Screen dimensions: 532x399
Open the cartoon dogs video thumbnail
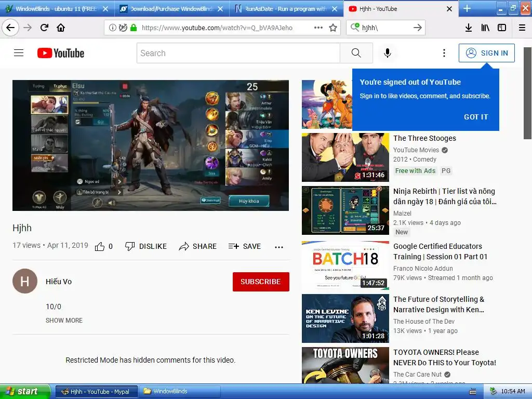click(x=327, y=104)
